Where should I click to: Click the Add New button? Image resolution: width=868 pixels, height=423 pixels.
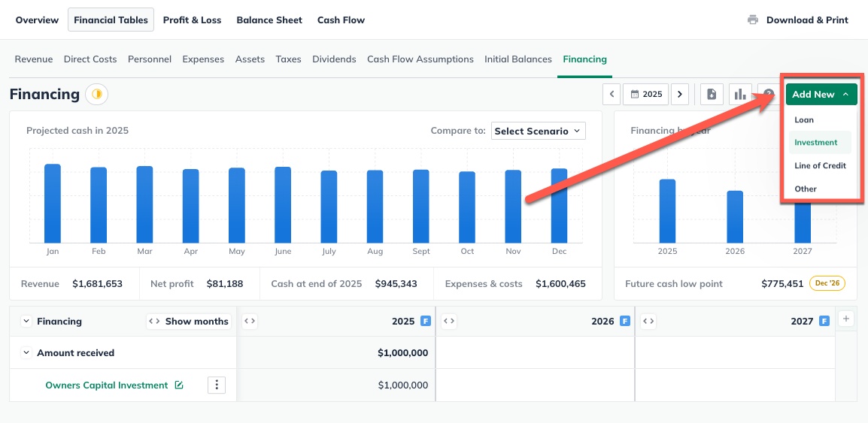pos(821,95)
